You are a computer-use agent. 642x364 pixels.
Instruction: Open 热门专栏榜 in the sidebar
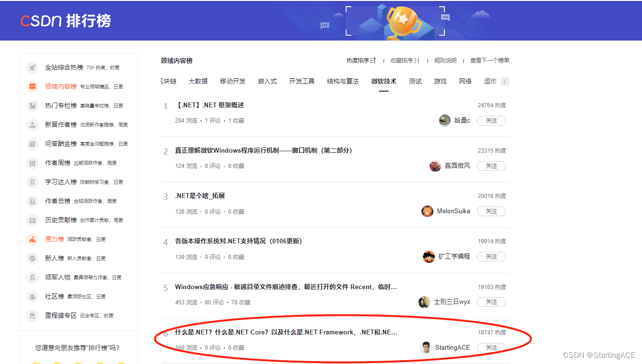click(61, 105)
